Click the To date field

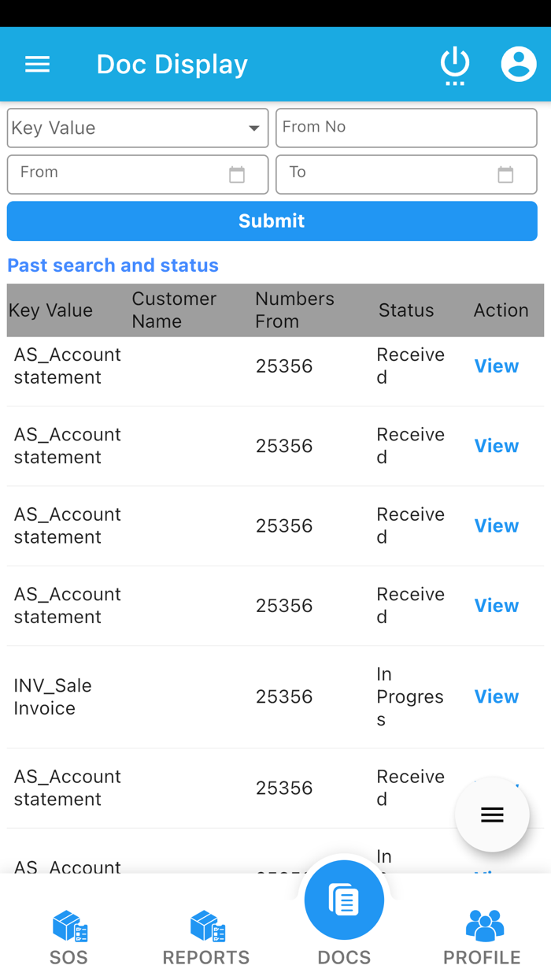coord(386,174)
